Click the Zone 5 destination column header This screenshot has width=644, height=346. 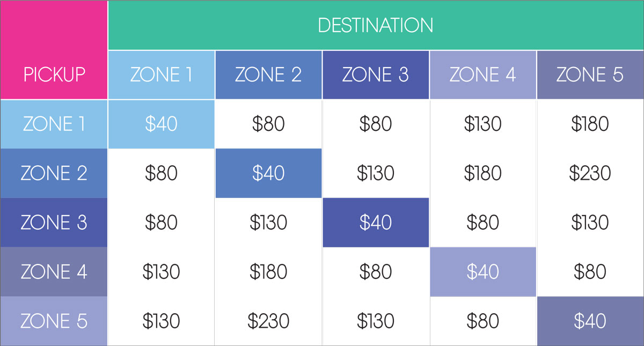click(x=590, y=75)
